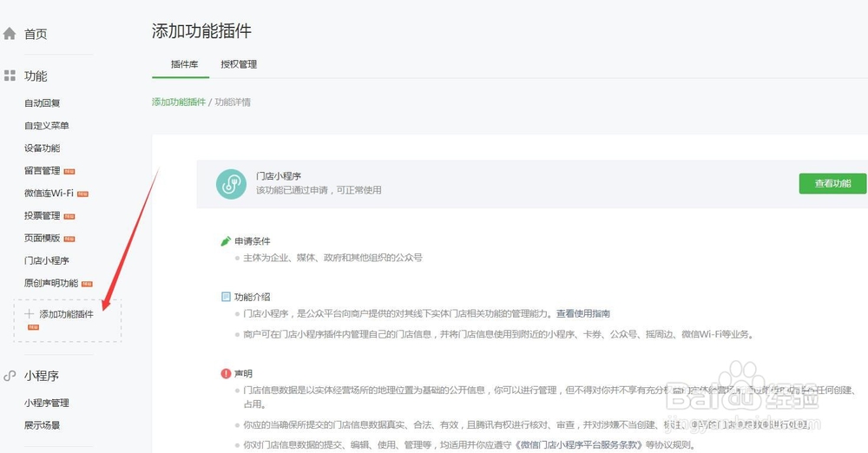This screenshot has height=453, width=868.
Task: Click the red exclamation icon by 声明
Action: [226, 373]
